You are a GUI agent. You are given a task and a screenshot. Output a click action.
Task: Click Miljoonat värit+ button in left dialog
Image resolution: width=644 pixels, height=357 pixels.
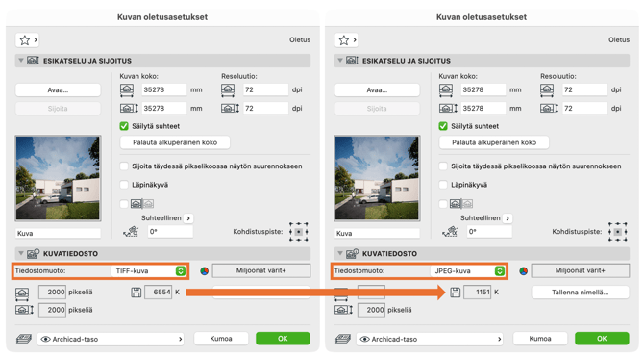(261, 270)
